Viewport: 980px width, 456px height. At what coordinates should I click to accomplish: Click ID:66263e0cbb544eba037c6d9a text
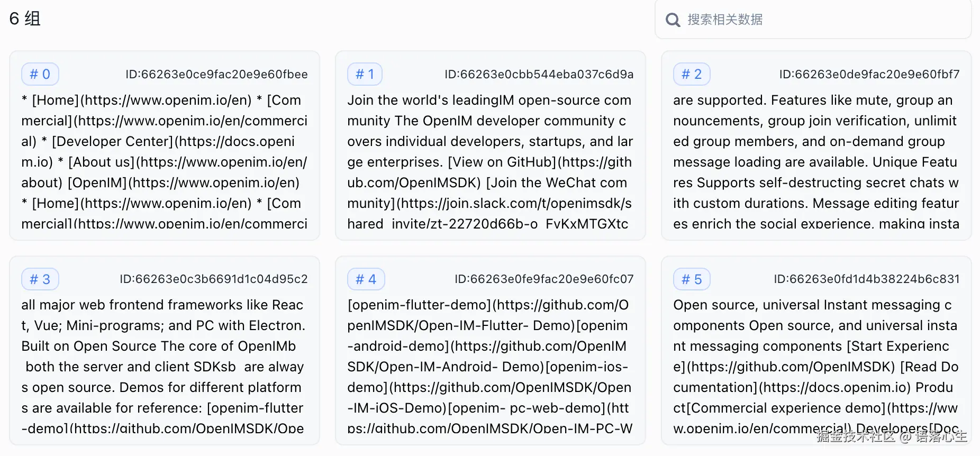click(539, 75)
